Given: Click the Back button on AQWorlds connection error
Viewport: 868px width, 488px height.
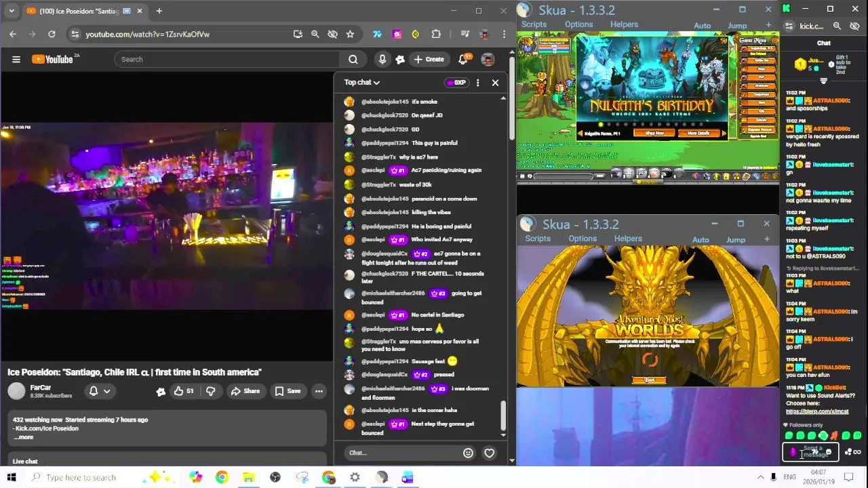Looking at the screenshot, I should click(649, 380).
